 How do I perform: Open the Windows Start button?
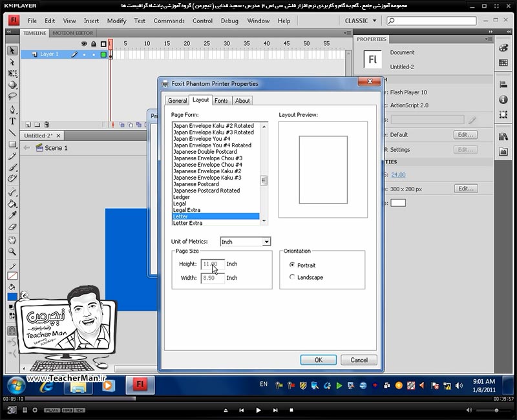click(x=16, y=385)
